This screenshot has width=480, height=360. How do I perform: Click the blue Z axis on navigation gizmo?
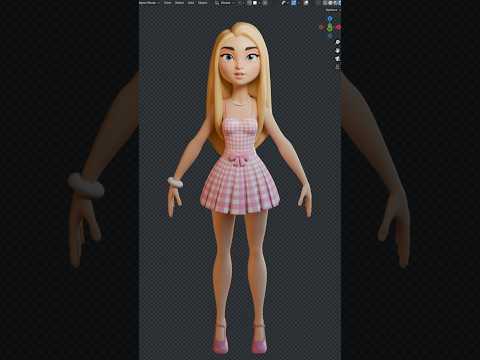pyautogui.click(x=330, y=19)
